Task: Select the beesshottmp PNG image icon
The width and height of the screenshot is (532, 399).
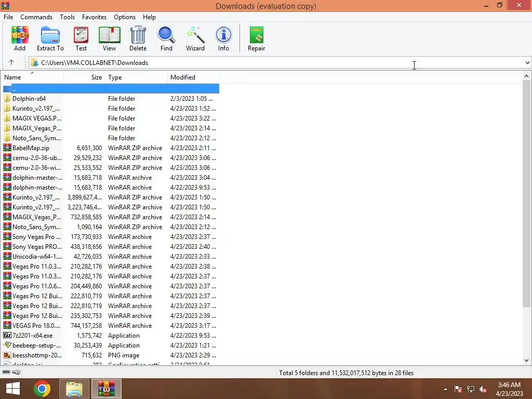Action: point(7,355)
